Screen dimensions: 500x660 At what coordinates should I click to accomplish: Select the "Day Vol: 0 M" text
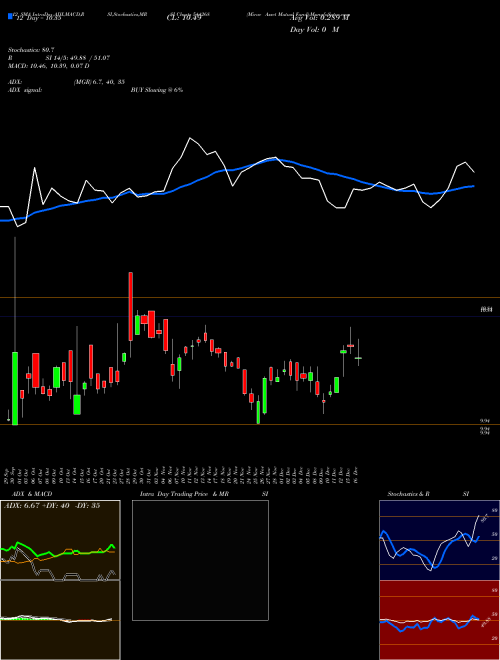[x=314, y=30]
